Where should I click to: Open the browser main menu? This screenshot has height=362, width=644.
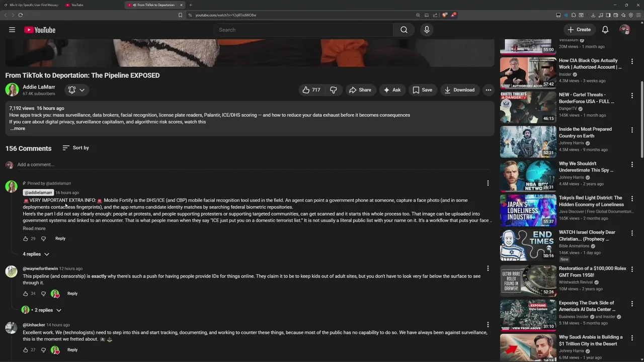(x=638, y=15)
